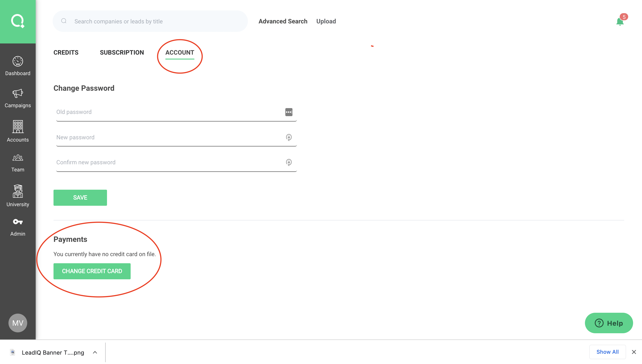
Task: Click the notification bell icon
Action: 620,22
